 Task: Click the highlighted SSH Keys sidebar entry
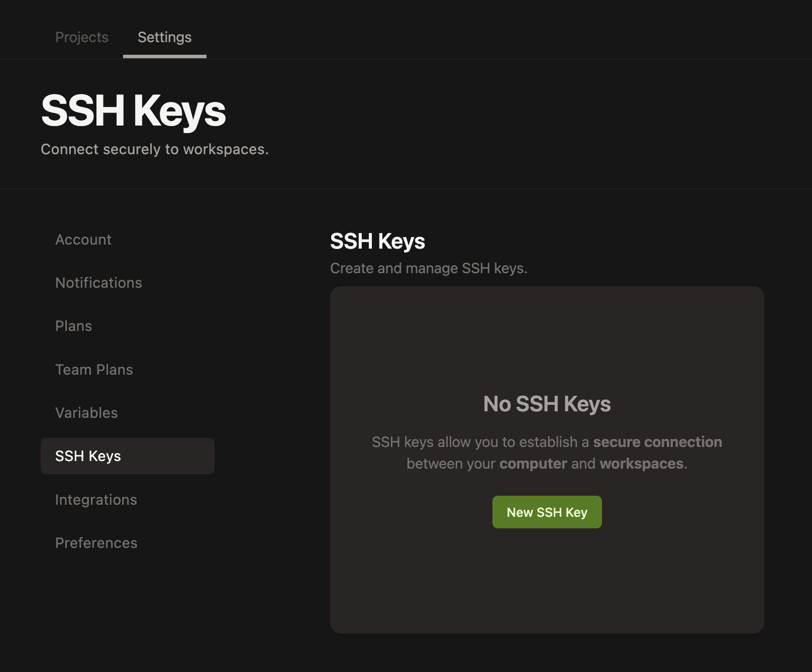[88, 456]
